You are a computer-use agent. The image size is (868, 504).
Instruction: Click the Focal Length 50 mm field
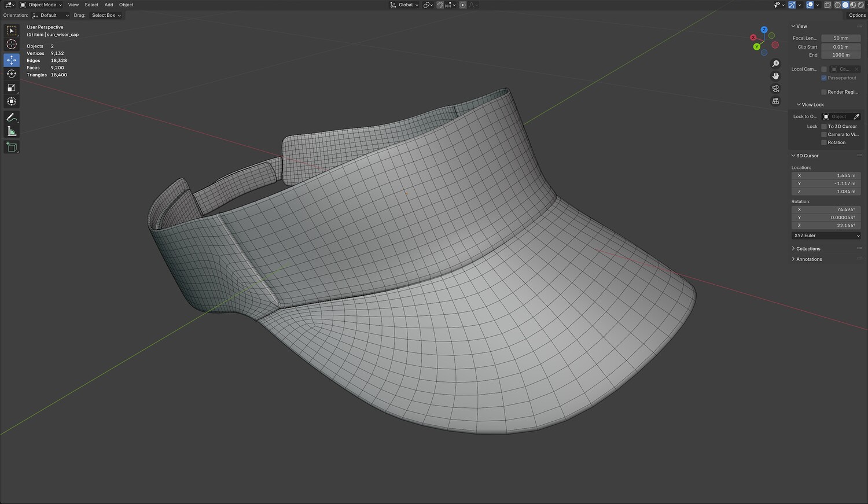click(841, 38)
